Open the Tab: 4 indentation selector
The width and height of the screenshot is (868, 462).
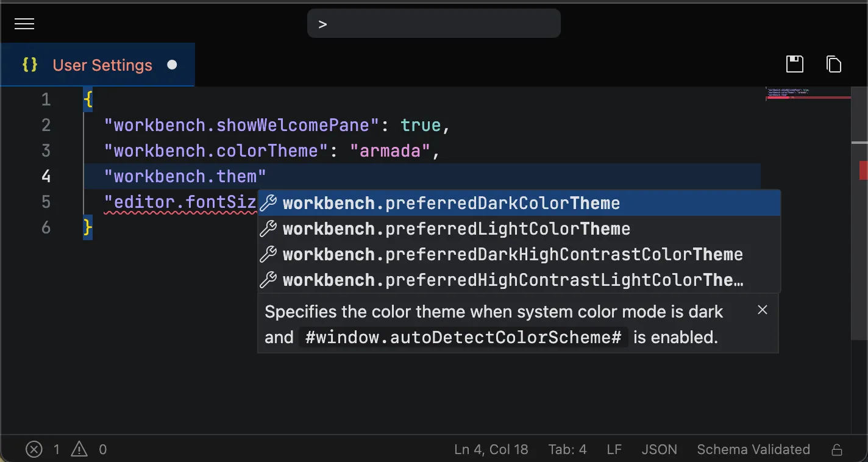567,450
